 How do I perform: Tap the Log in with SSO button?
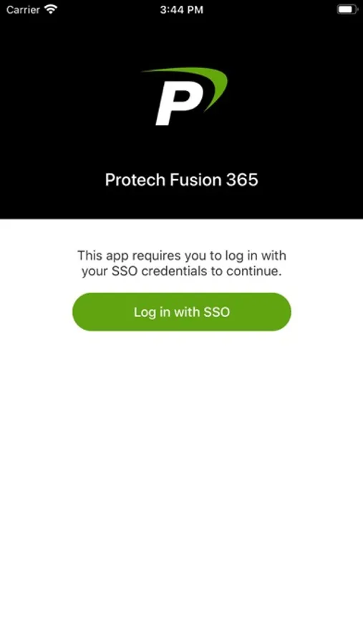(182, 312)
